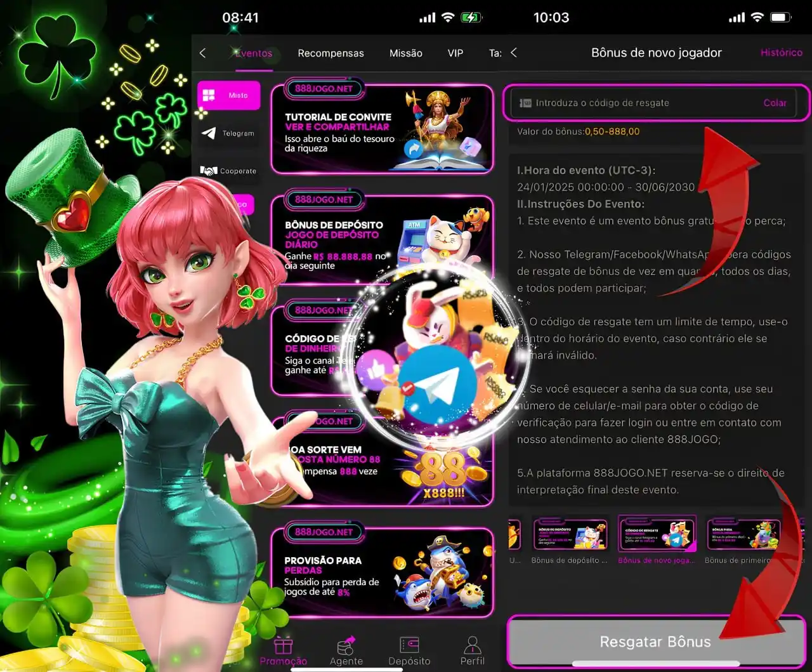Open the Histórico link
The image size is (812, 672).
tap(781, 53)
